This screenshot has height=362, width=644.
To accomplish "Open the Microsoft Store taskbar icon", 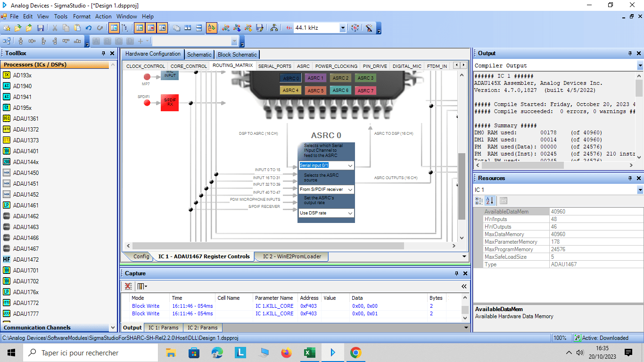I will point(194,353).
